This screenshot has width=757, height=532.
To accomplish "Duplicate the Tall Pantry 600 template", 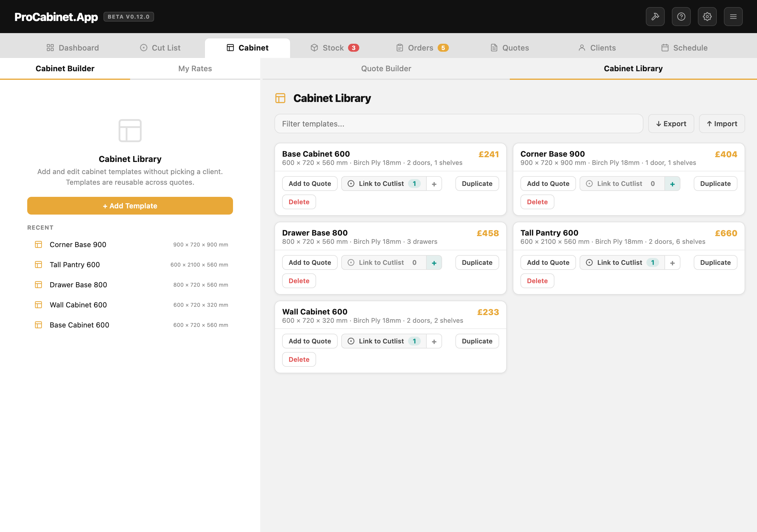I will 716,262.
